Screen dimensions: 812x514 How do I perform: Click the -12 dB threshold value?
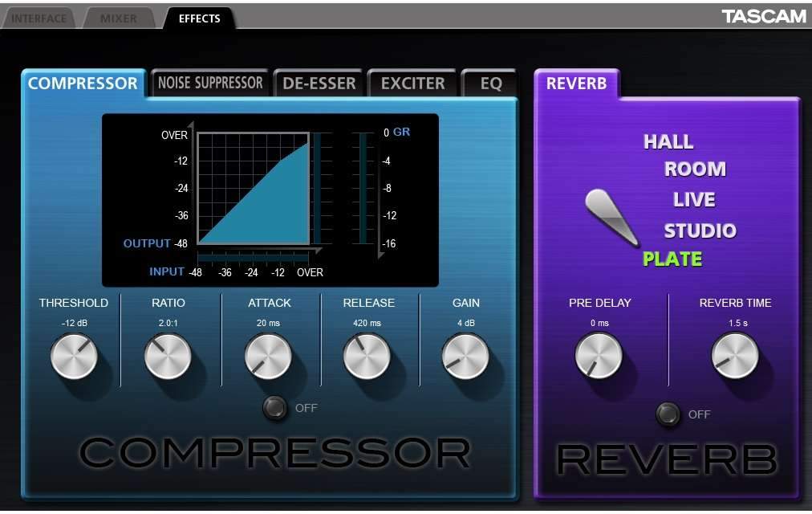tap(75, 323)
